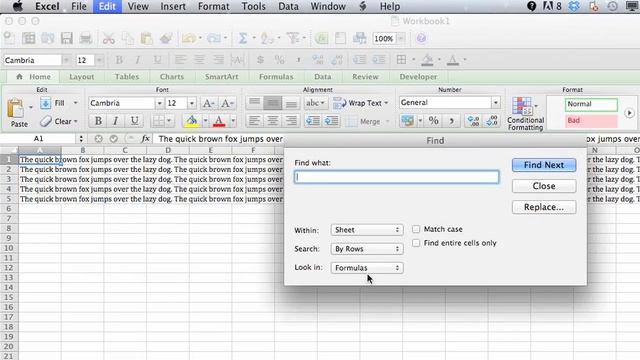Open the Apple menu
The image size is (640, 360).
point(17,7)
